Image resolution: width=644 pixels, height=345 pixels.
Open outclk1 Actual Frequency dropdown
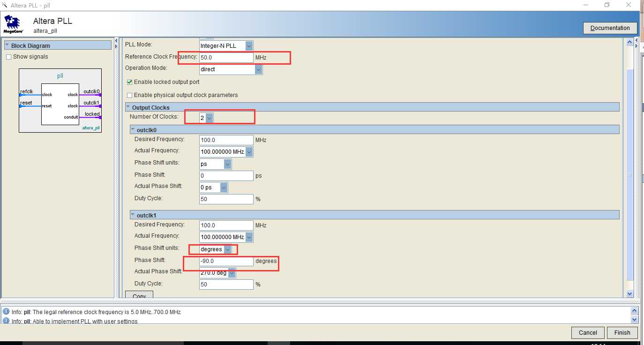pos(249,237)
